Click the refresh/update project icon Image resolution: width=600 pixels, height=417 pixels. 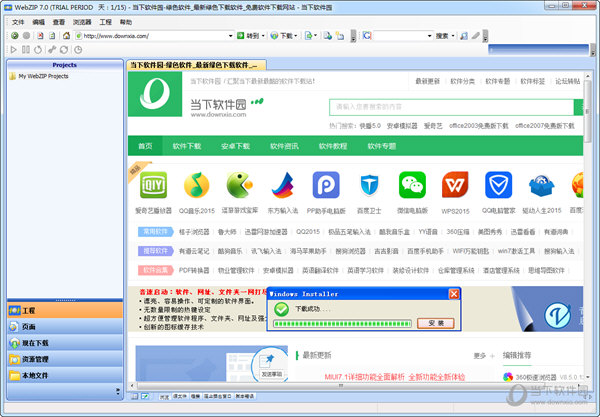coord(64,50)
